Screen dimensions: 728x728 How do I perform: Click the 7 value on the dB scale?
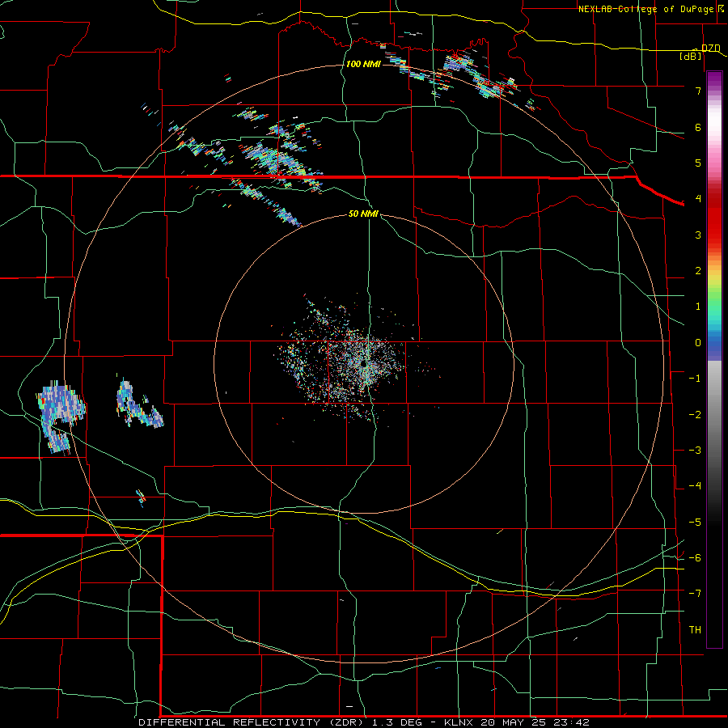698,91
